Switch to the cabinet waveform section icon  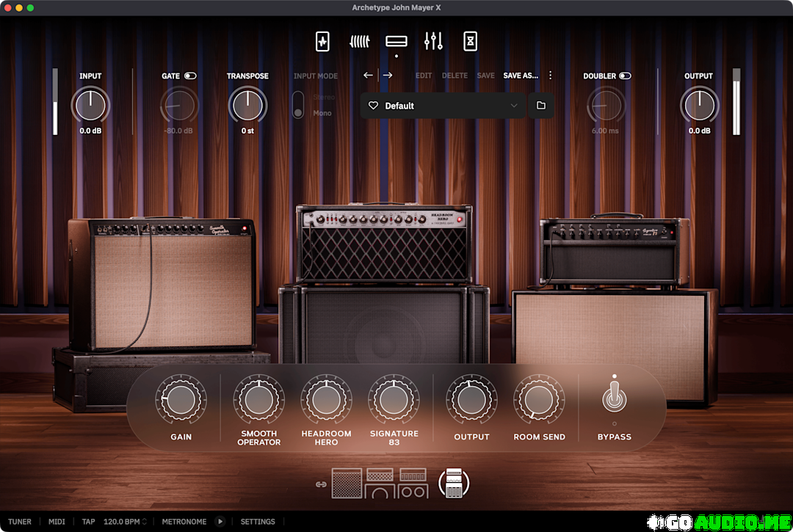coord(359,42)
